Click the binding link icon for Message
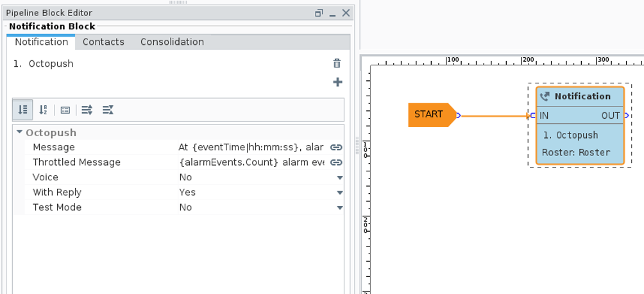This screenshot has width=644, height=294. [336, 148]
